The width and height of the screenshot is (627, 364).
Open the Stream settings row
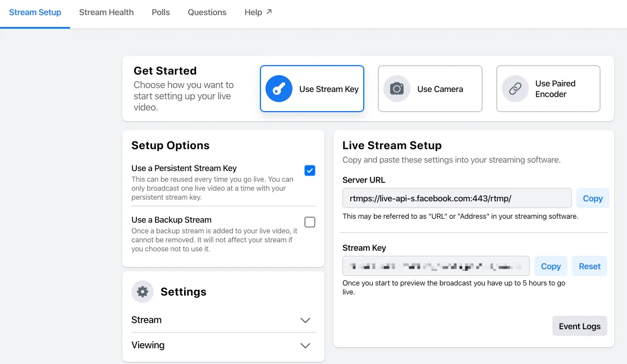(x=223, y=320)
